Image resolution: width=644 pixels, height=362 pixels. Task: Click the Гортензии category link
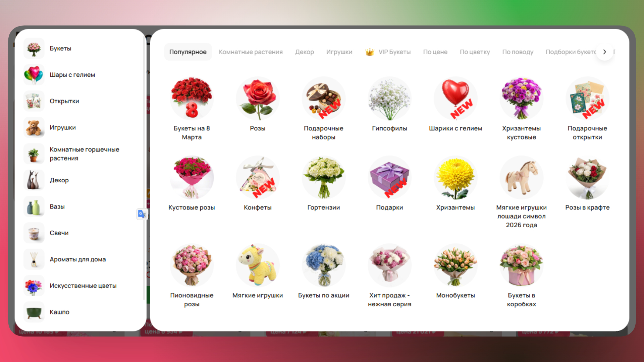(x=323, y=207)
